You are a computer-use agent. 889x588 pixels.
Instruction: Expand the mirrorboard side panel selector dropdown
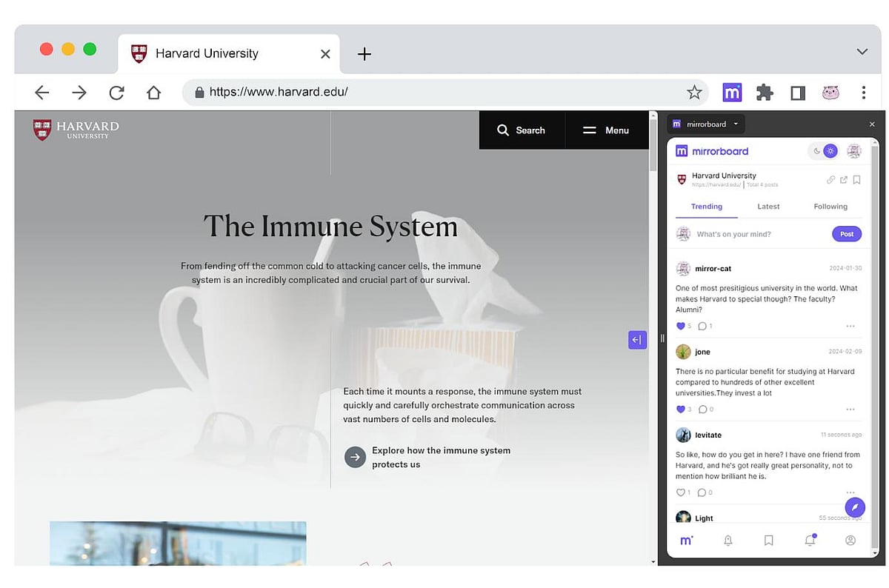pyautogui.click(x=706, y=124)
